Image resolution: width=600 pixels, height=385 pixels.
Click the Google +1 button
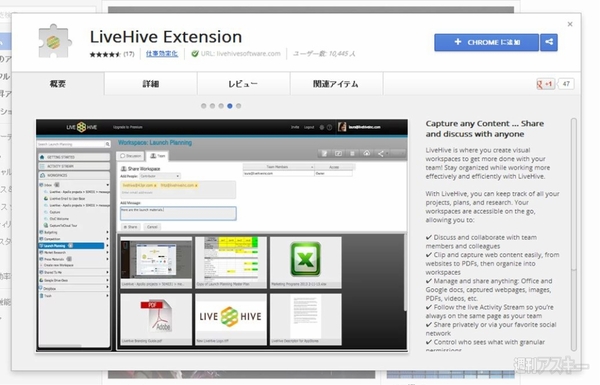546,84
